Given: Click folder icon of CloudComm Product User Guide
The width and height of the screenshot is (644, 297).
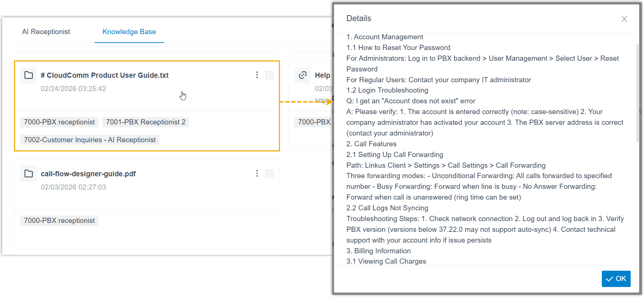Looking at the screenshot, I should pyautogui.click(x=28, y=75).
